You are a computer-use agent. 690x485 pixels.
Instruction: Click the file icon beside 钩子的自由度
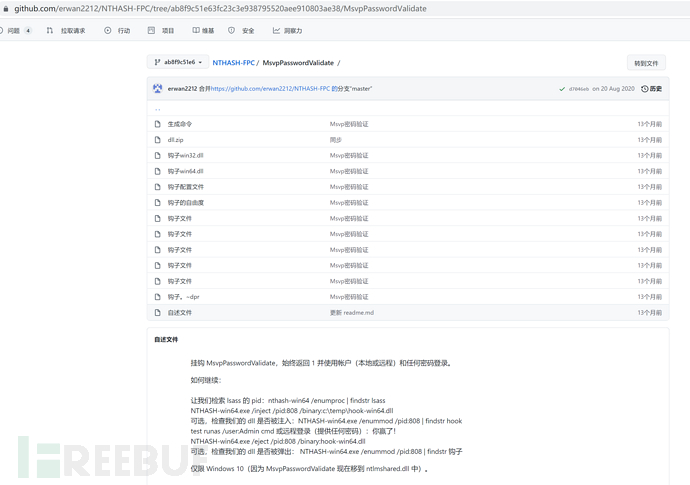tap(158, 203)
